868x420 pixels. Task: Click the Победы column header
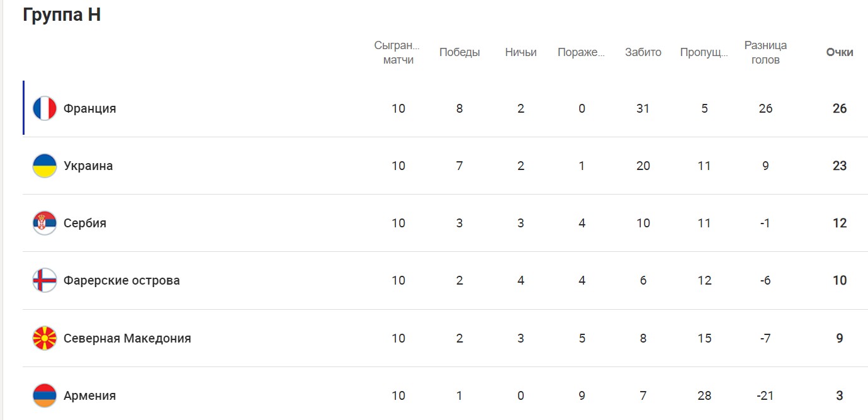coord(459,52)
